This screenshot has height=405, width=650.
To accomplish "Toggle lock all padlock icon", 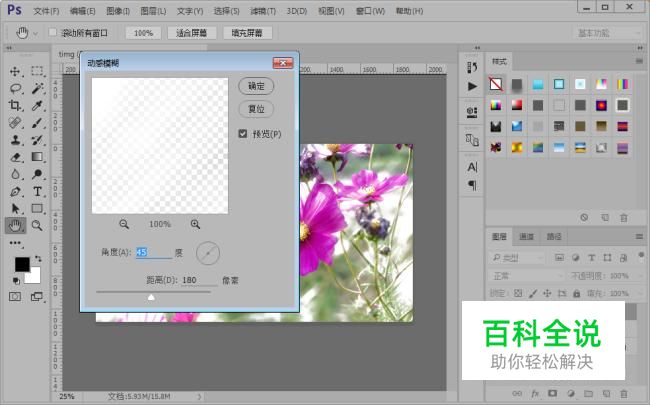I will [576, 293].
